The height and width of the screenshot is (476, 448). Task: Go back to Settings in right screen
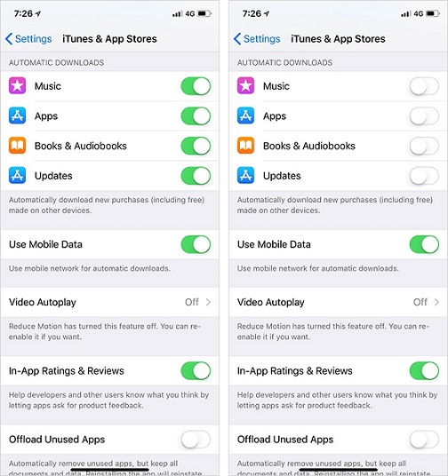click(257, 39)
